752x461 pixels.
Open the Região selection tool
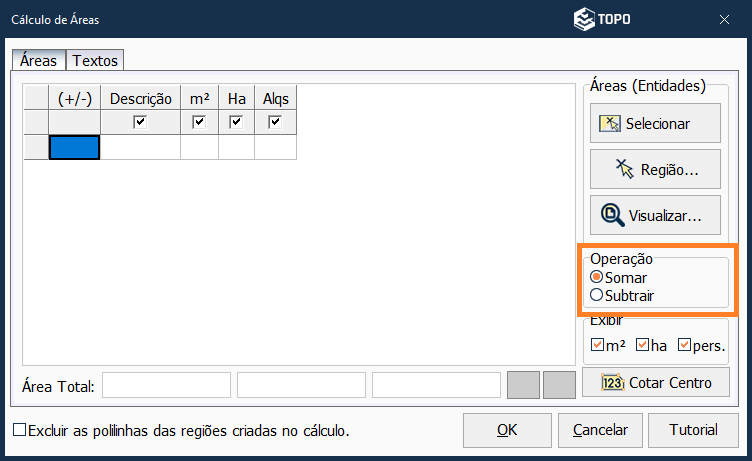645,169
